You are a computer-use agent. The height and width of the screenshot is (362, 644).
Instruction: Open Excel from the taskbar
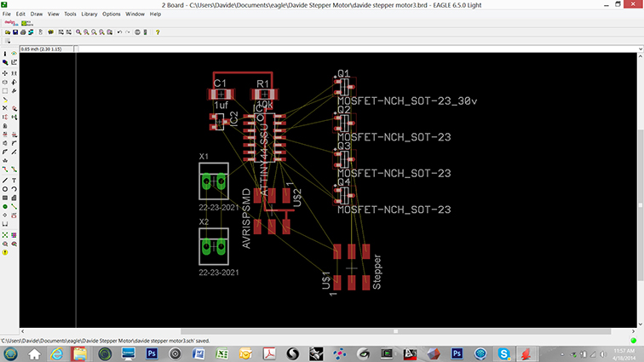pos(222,353)
